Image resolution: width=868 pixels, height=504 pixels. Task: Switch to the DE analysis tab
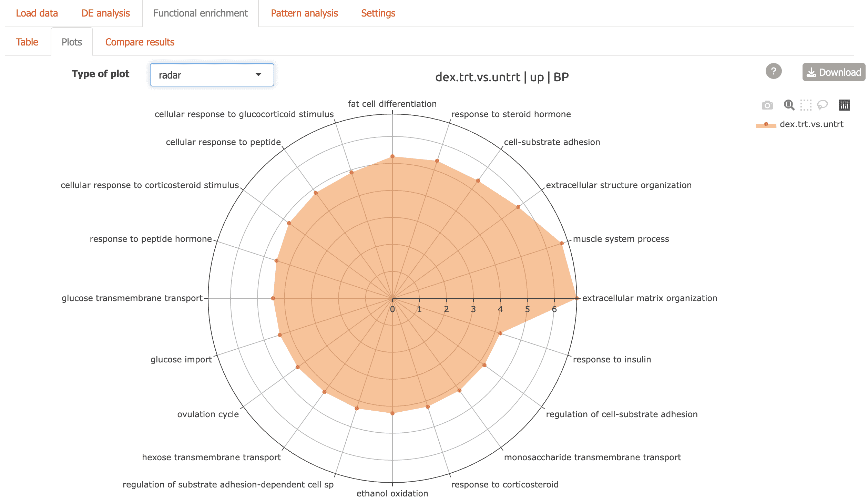pos(105,13)
